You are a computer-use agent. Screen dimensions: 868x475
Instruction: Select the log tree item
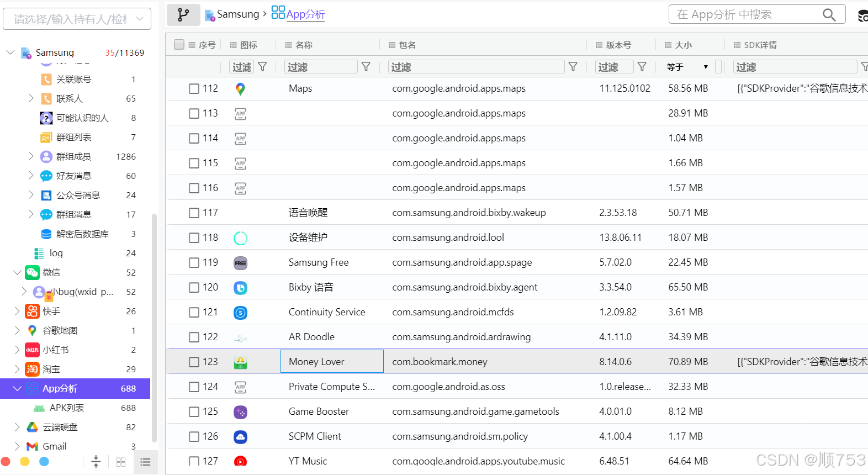pos(56,253)
